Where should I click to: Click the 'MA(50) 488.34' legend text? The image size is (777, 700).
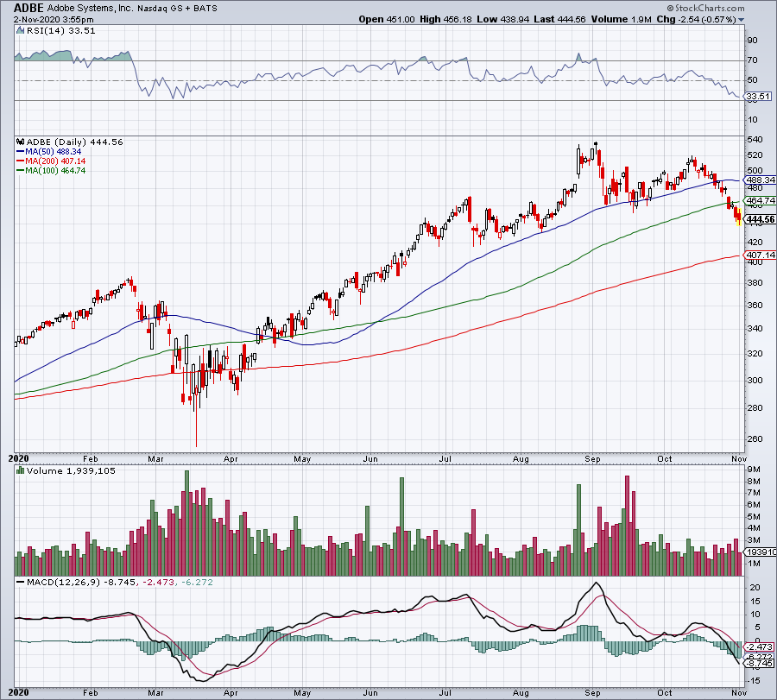(x=53, y=152)
